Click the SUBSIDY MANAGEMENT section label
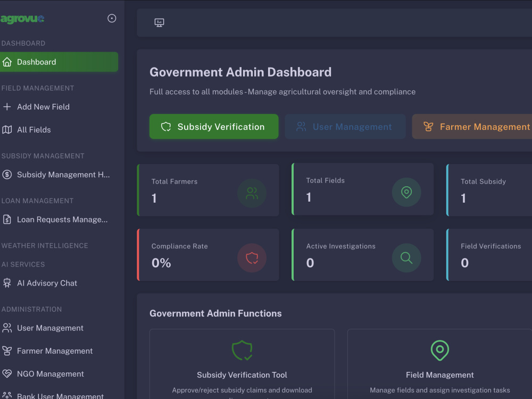 click(43, 156)
